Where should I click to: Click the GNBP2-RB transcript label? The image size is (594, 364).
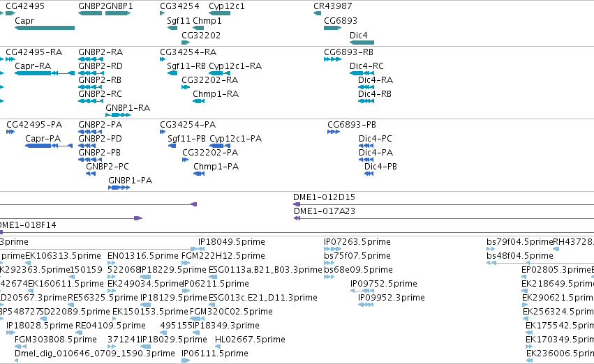(100, 80)
